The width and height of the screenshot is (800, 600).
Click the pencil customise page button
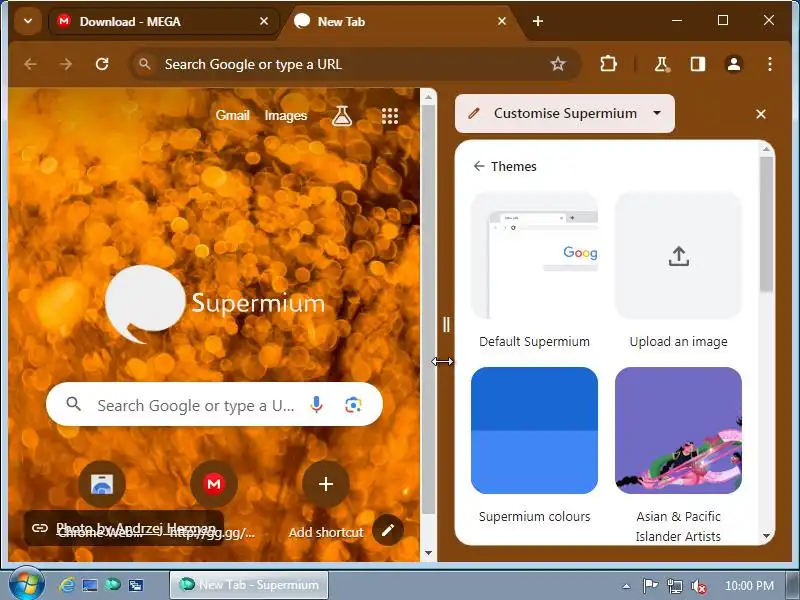click(x=388, y=531)
